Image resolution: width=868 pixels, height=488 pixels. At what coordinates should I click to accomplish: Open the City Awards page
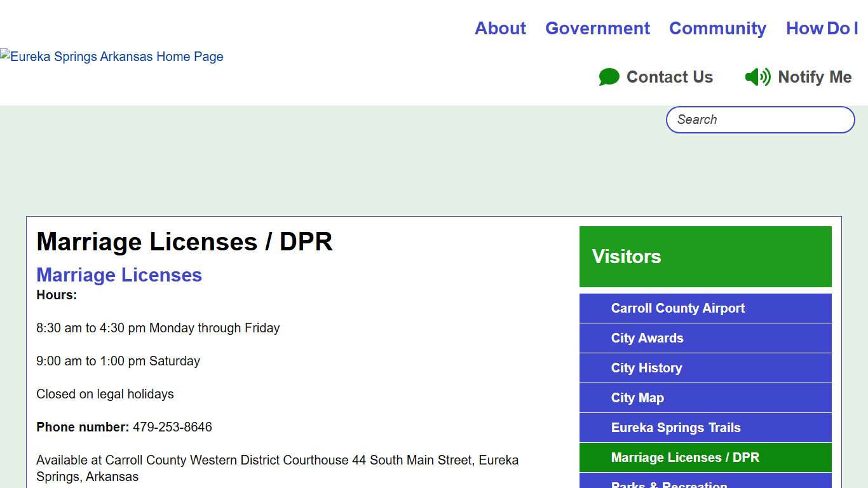(647, 338)
